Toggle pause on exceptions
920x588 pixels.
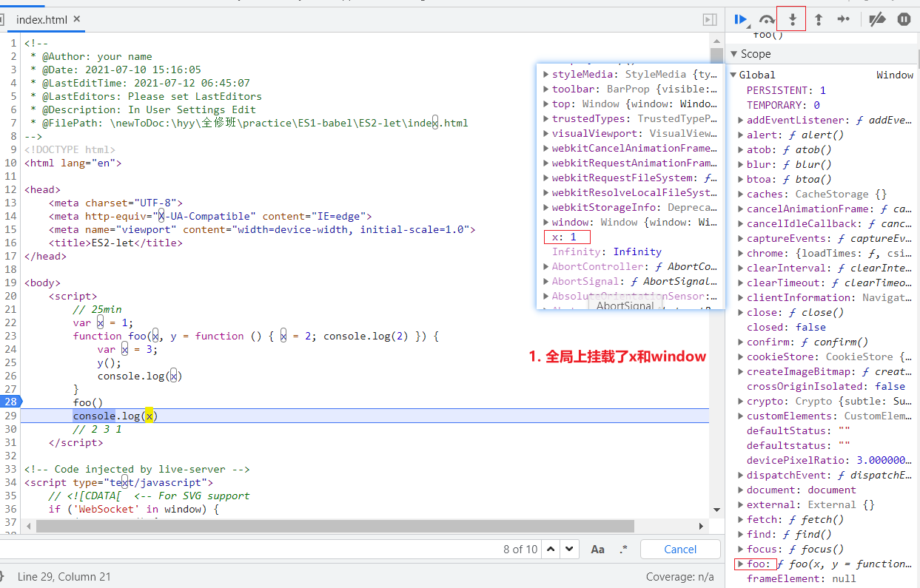pyautogui.click(x=904, y=20)
